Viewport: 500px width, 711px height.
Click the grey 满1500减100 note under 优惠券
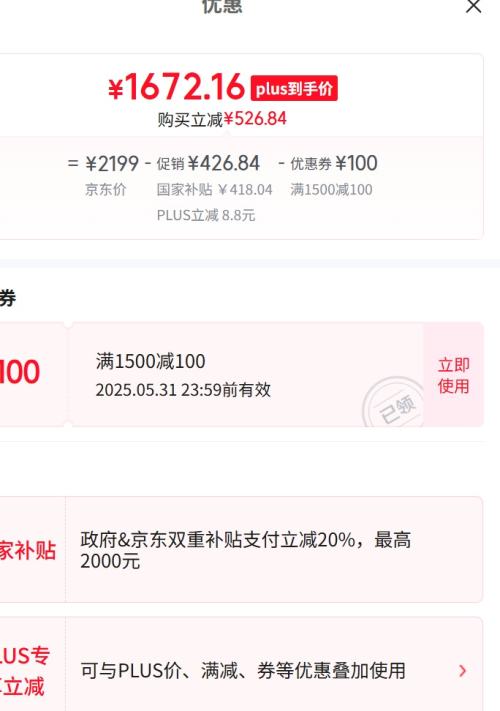point(331,189)
